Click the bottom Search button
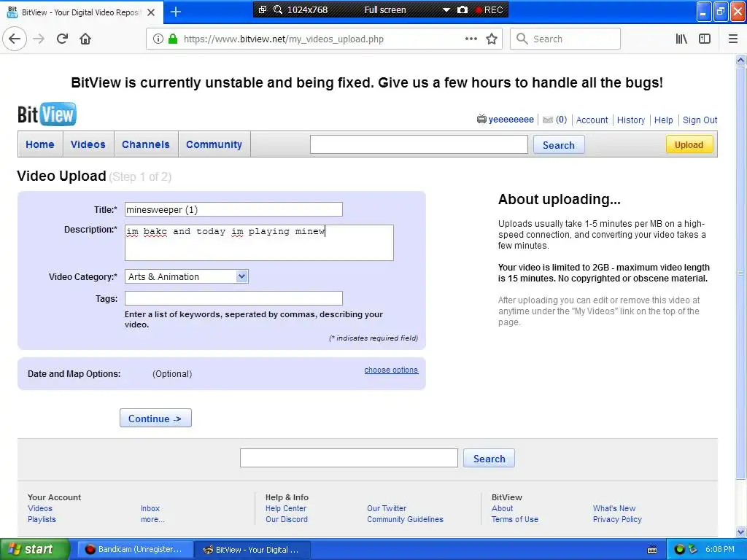This screenshot has height=560, width=747. click(489, 458)
